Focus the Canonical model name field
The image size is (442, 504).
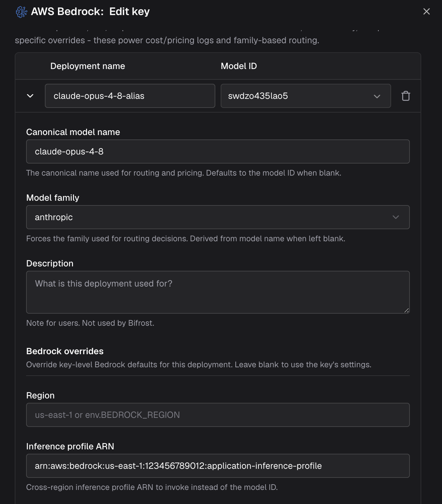218,151
